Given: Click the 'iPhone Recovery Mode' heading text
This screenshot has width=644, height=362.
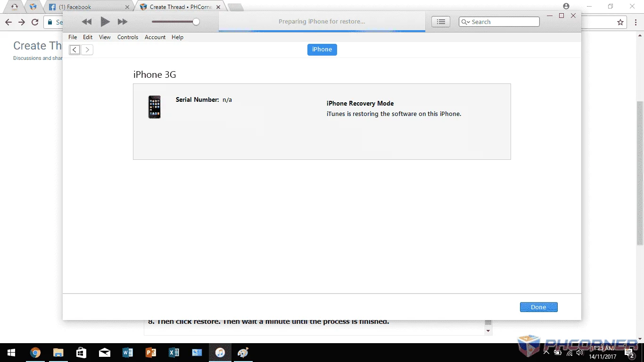Looking at the screenshot, I should [360, 103].
